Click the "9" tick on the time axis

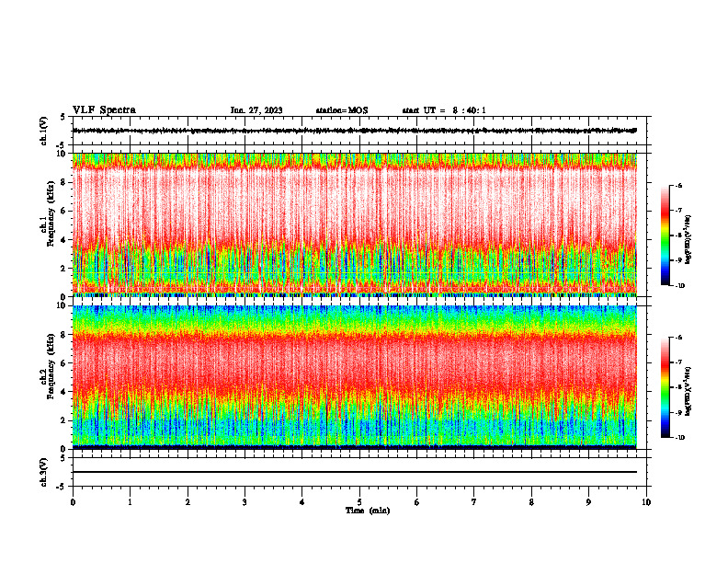point(588,502)
